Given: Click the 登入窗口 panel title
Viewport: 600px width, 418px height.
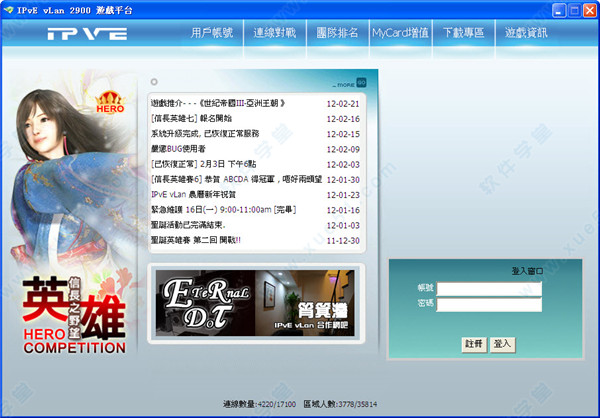Looking at the screenshot, I should (527, 271).
